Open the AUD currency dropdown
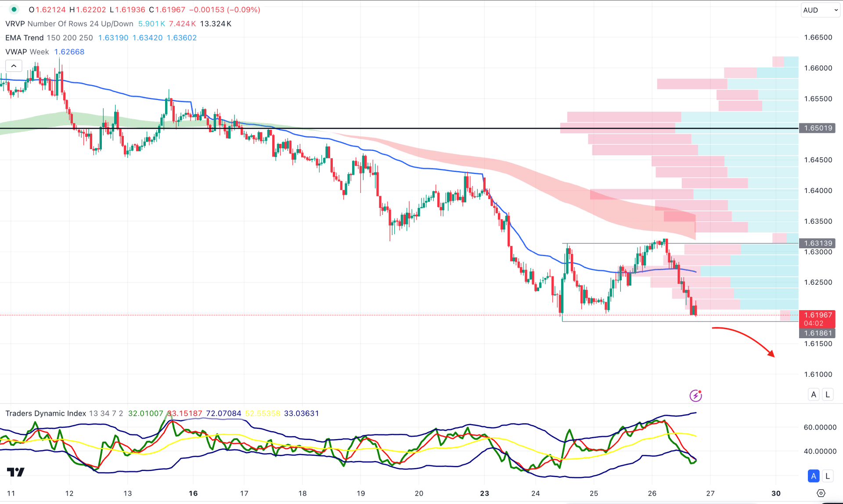The width and height of the screenshot is (843, 504). (820, 10)
